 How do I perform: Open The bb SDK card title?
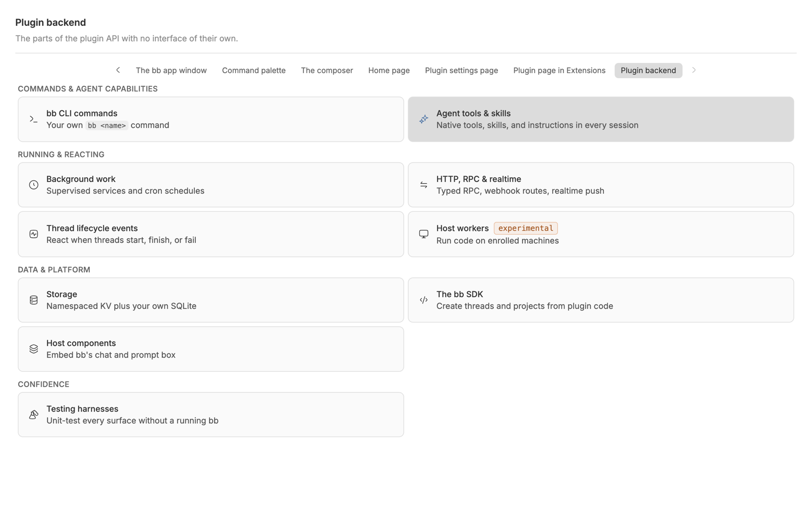pos(460,294)
